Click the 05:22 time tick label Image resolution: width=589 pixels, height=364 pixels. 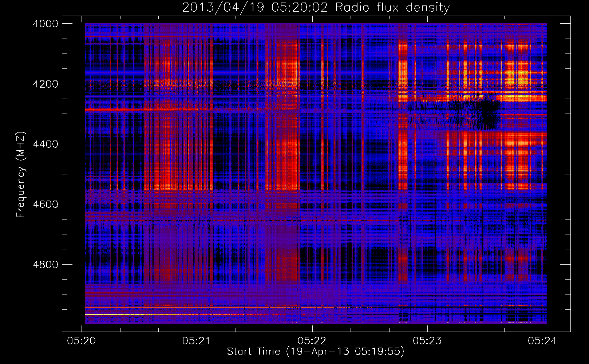pyautogui.click(x=312, y=341)
